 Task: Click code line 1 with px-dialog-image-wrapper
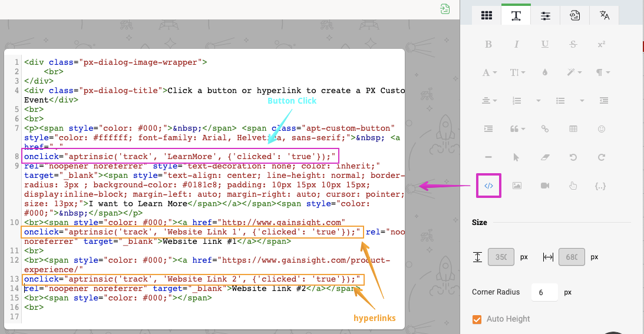click(x=115, y=62)
